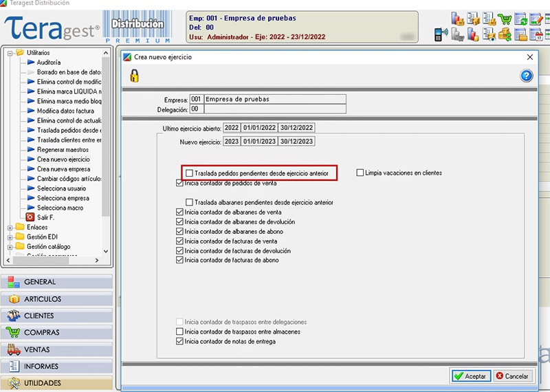Click the list with eye icon
The image size is (550, 392).
point(489,34)
